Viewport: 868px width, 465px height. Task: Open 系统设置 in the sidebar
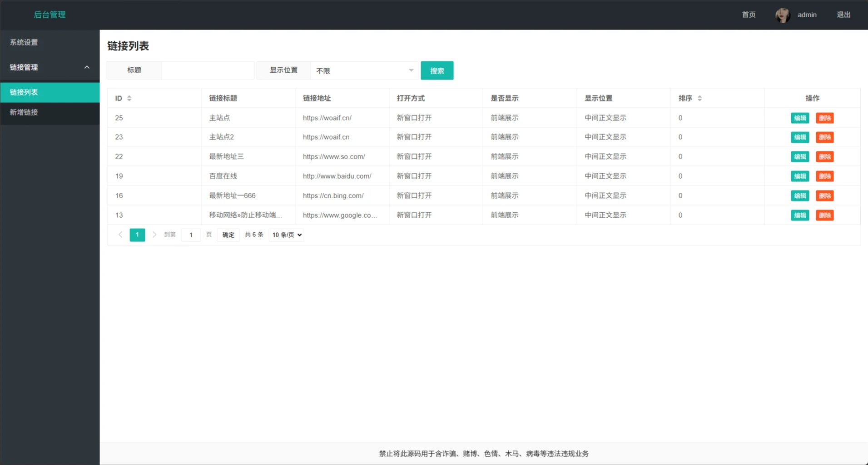50,42
